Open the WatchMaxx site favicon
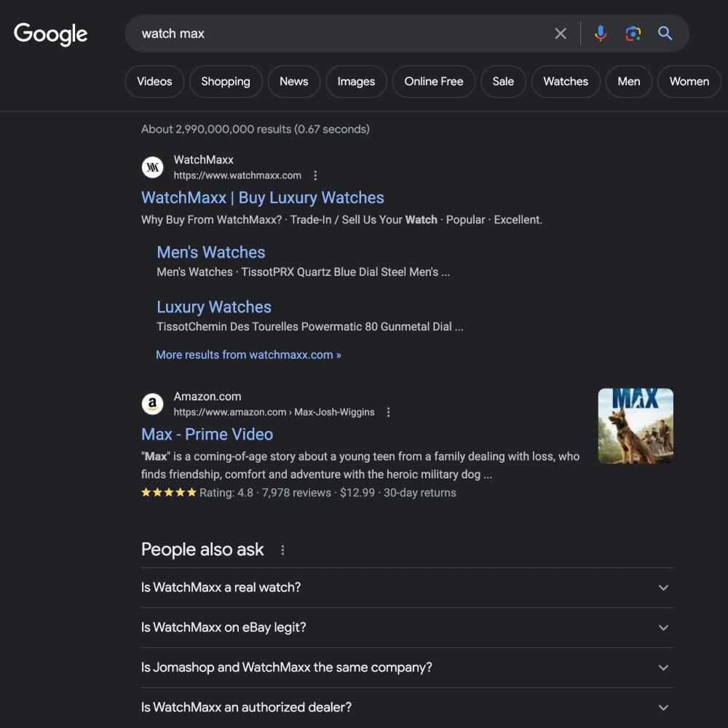 (152, 167)
